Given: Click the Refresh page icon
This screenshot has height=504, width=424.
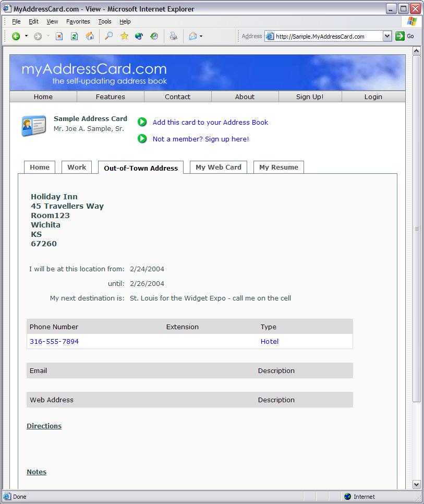Looking at the screenshot, I should pyautogui.click(x=74, y=37).
